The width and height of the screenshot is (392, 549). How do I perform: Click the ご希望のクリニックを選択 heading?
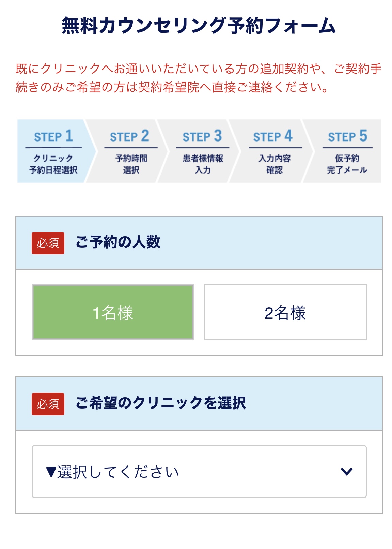[x=160, y=403]
